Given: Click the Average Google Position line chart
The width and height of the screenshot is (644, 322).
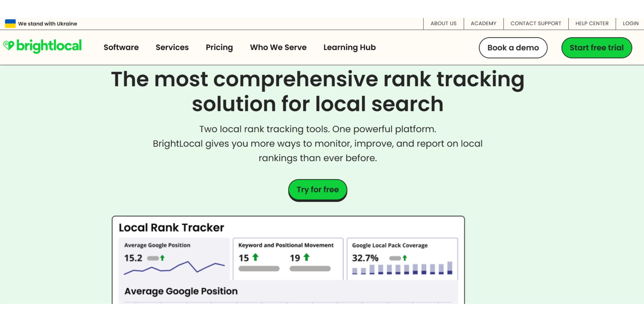Looking at the screenshot, I should 174,268.
